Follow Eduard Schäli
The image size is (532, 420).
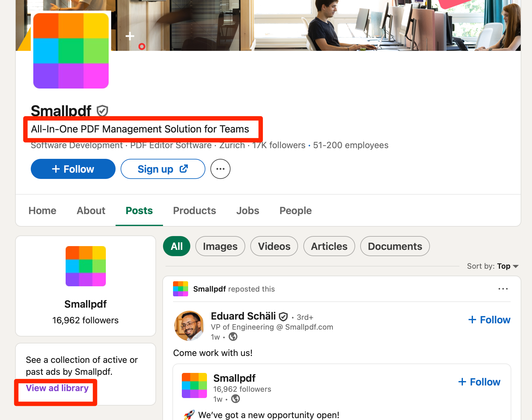click(x=489, y=320)
